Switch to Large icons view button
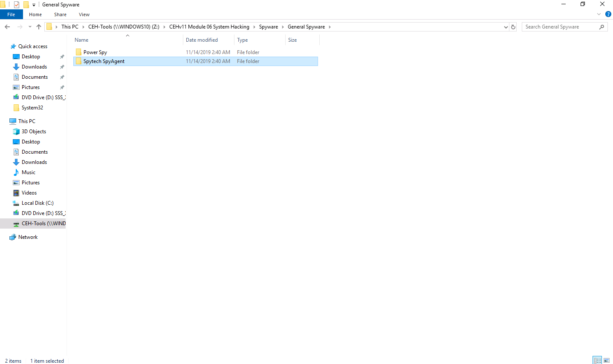Viewport: 613px width, 364px height. point(607,361)
